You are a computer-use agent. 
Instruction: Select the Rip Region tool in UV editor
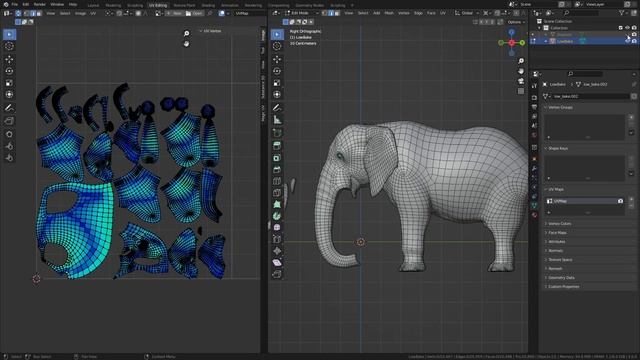[x=9, y=121]
